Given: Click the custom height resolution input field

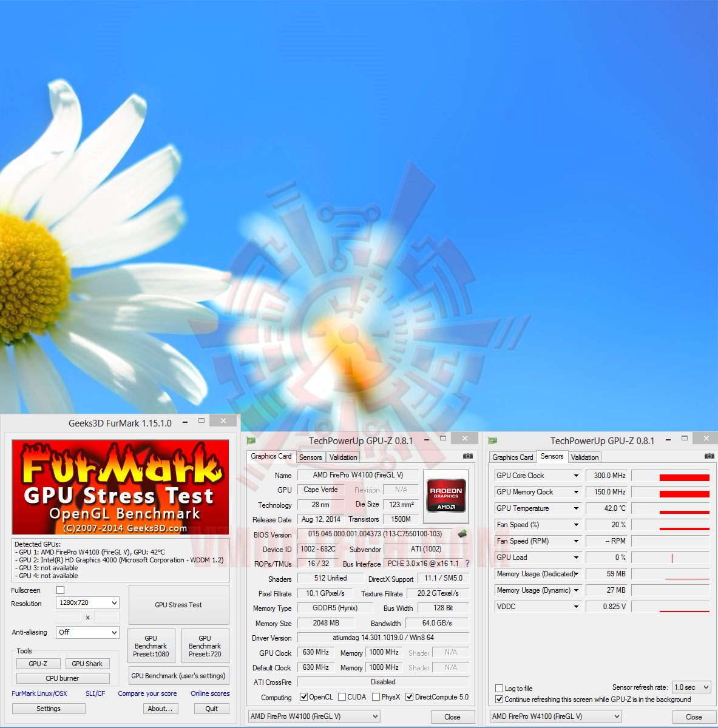Looking at the screenshot, I should tap(107, 617).
